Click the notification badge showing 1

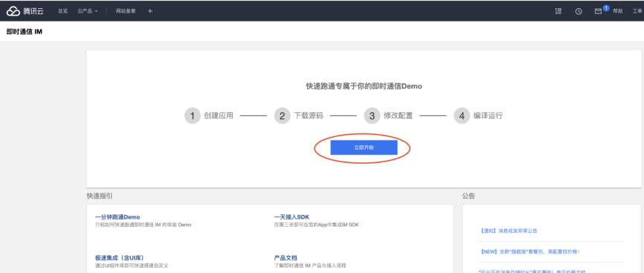[606, 8]
